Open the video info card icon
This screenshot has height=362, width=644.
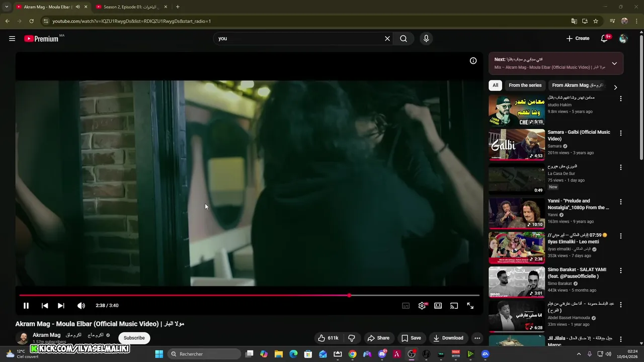(473, 60)
